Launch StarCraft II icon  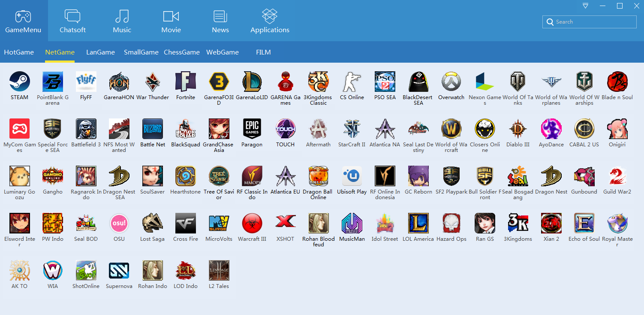pos(352,129)
